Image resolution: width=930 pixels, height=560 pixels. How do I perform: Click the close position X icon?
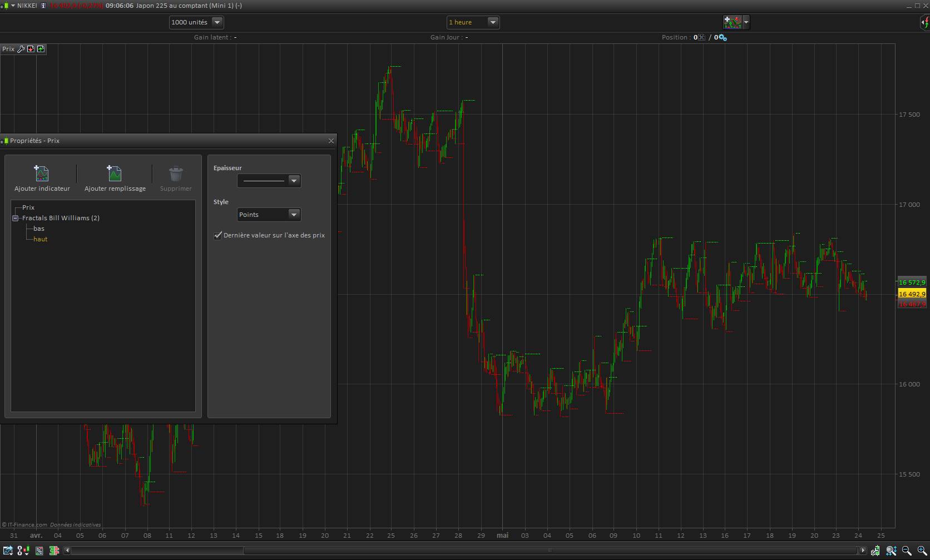pyautogui.click(x=702, y=37)
